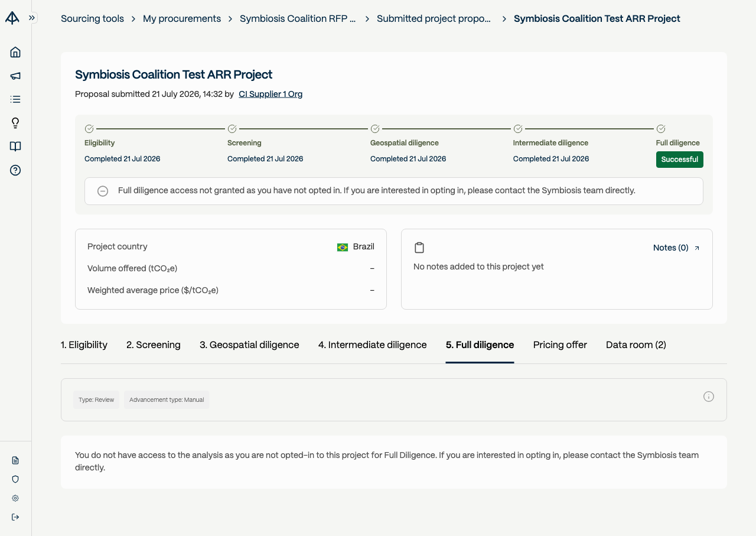Open the settings gear icon

[x=15, y=498]
